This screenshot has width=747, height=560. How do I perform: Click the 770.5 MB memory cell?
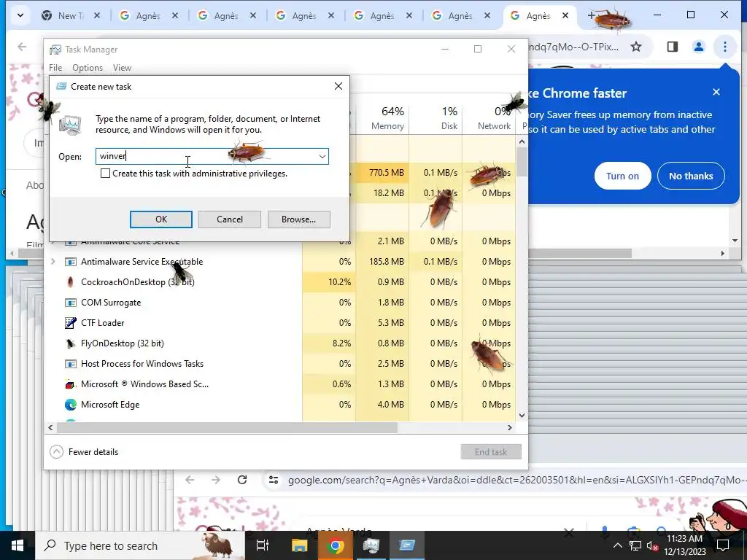(382, 172)
